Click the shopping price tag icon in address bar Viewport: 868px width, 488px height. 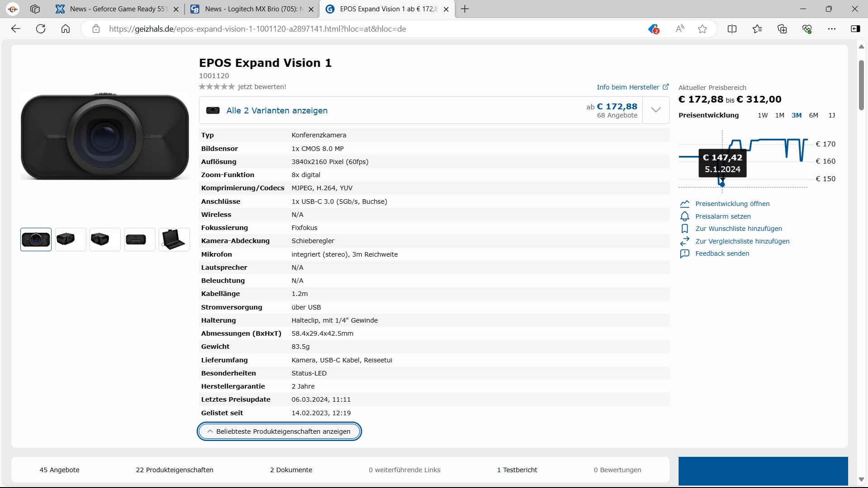click(x=653, y=29)
